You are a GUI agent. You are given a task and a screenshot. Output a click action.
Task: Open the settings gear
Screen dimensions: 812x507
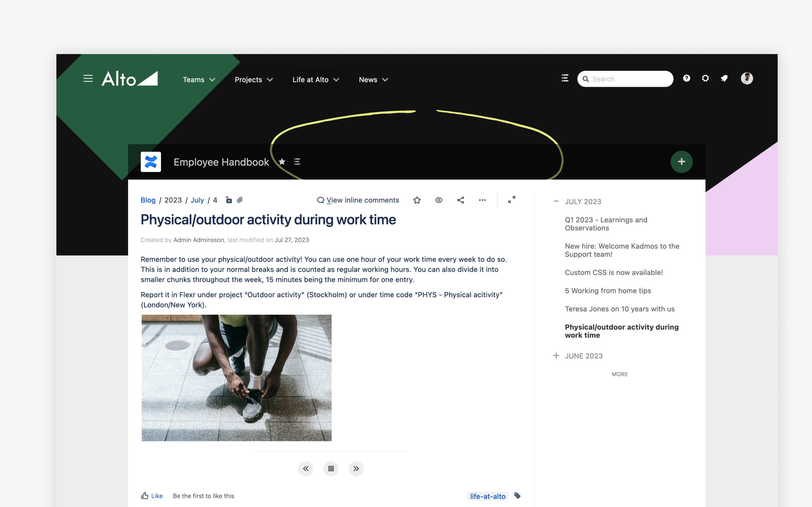pos(705,78)
